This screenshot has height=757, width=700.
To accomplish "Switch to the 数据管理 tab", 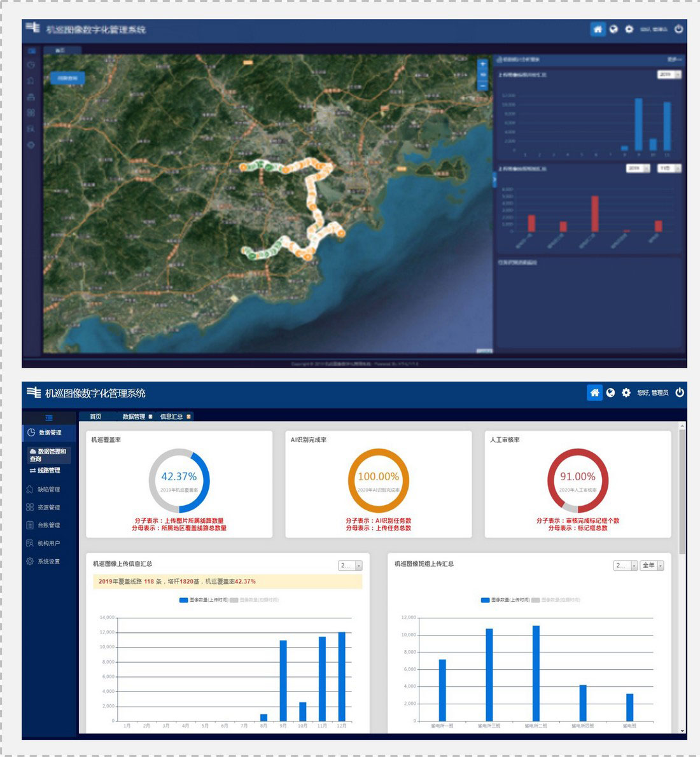I will coord(134,417).
